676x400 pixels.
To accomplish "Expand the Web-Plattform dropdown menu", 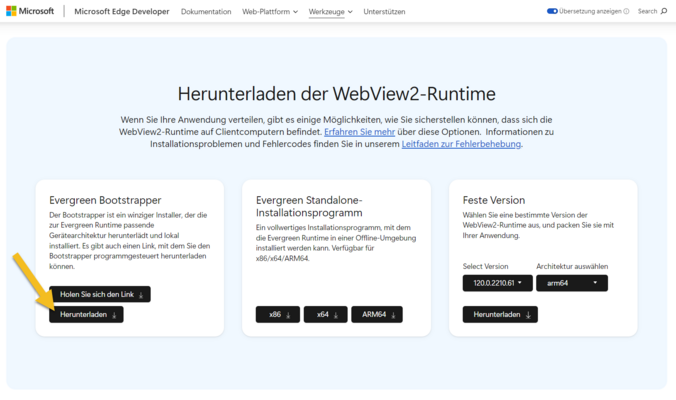I will (270, 11).
